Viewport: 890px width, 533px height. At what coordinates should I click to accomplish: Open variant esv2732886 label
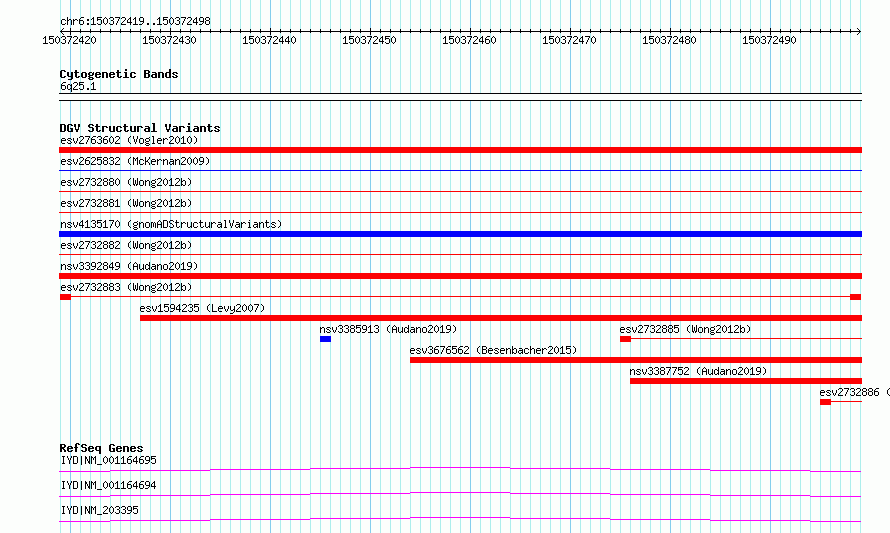(x=854, y=392)
